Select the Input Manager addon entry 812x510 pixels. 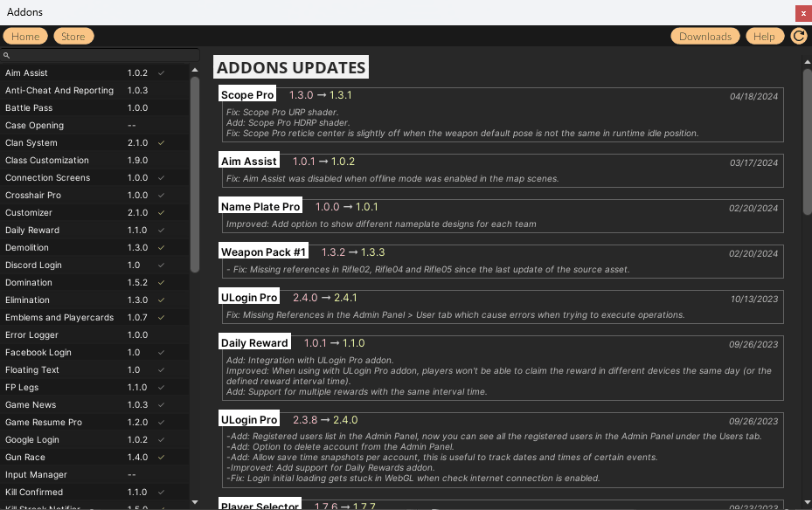tap(36, 475)
